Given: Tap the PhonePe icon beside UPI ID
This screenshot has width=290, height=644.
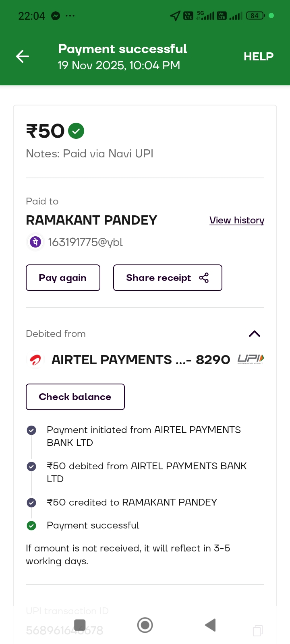Looking at the screenshot, I should [x=35, y=242].
